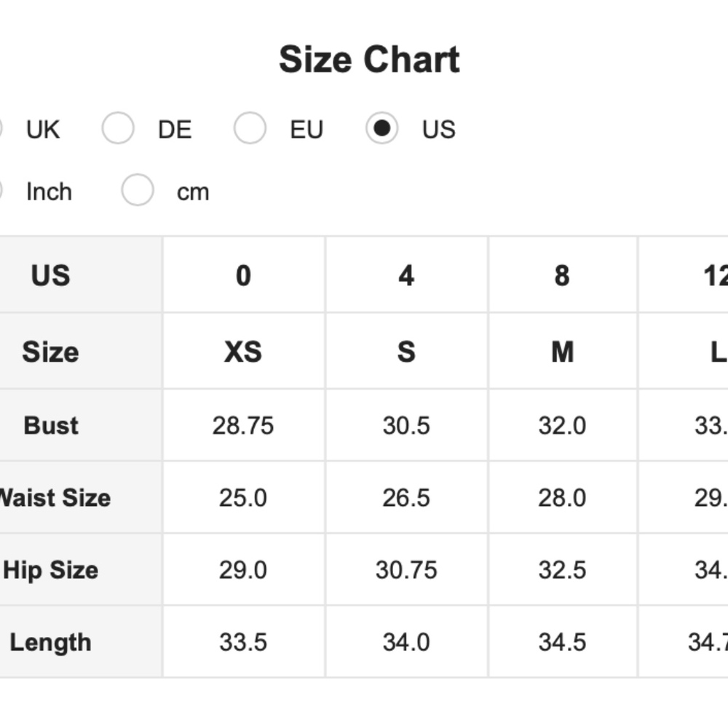Click the US size 0 header cell
Screen dimensions: 728x728
pyautogui.click(x=243, y=276)
